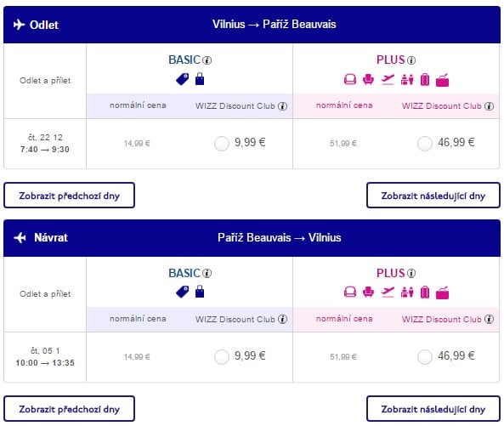
Task: Select outbound PLUS fare 46,99 € radio button
Action: tap(425, 144)
